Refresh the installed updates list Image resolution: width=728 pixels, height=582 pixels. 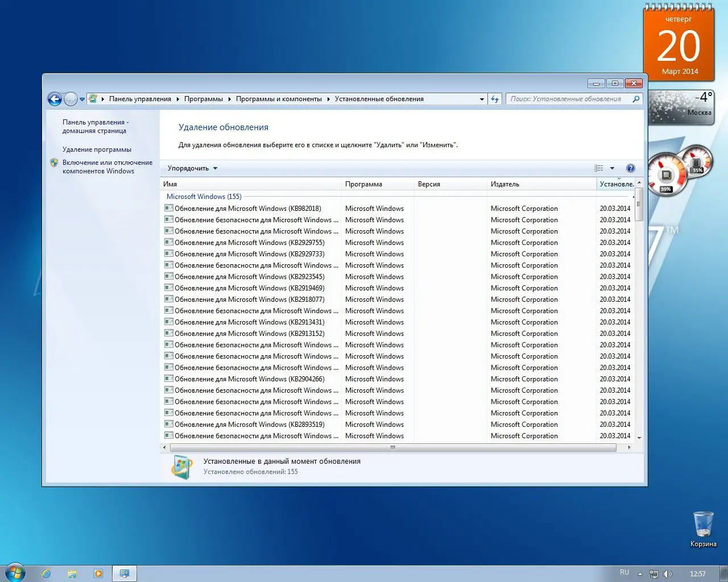[x=495, y=99]
